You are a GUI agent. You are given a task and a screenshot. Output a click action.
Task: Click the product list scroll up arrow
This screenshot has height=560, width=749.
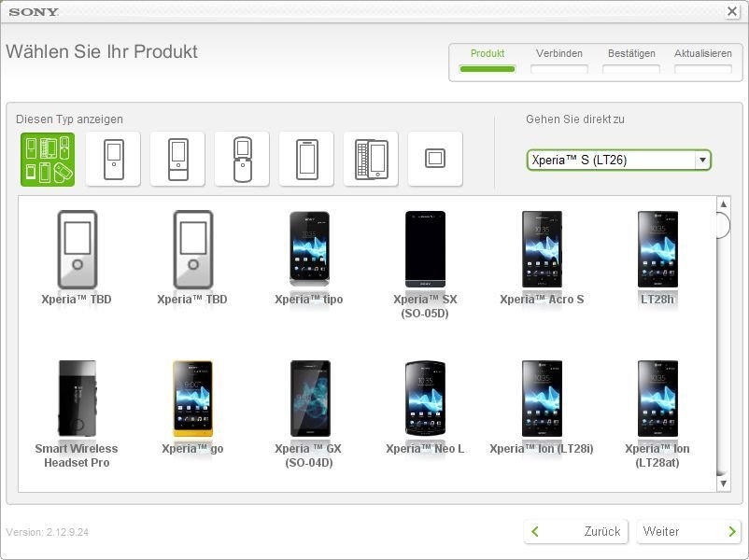coord(724,203)
